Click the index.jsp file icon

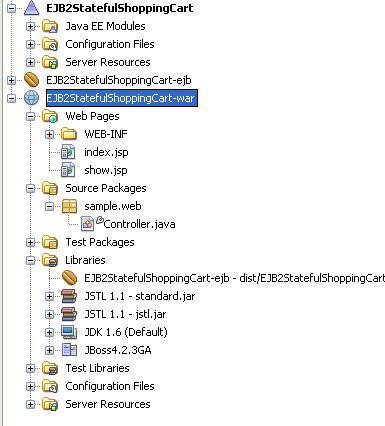click(68, 152)
